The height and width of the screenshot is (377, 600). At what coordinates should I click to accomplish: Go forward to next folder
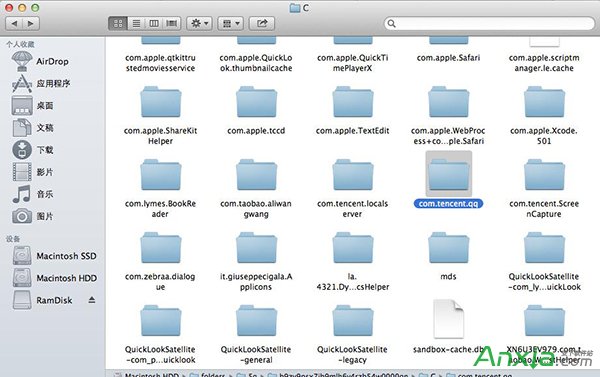tap(31, 23)
